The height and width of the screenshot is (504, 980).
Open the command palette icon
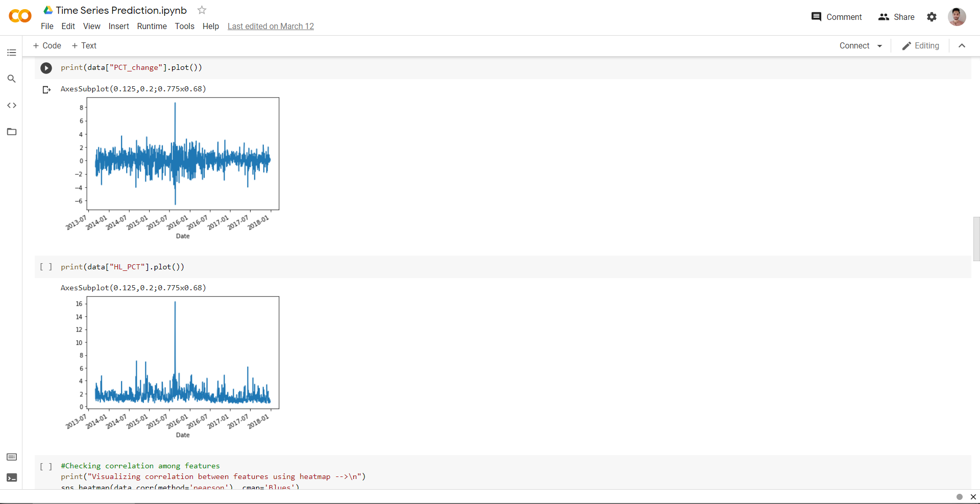click(12, 457)
